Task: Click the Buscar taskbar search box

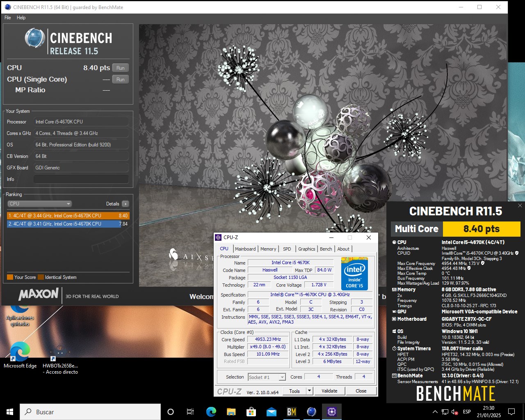Action: (x=90, y=412)
